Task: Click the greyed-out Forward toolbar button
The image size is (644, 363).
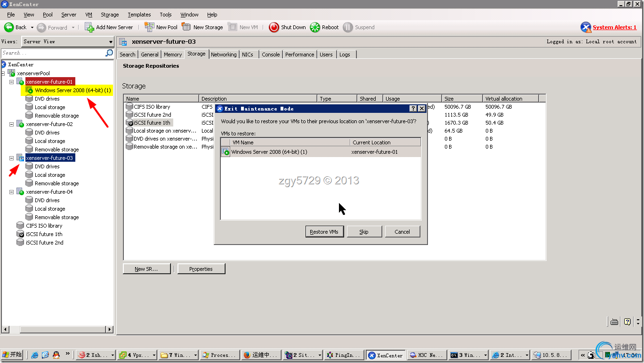Action: [52, 27]
